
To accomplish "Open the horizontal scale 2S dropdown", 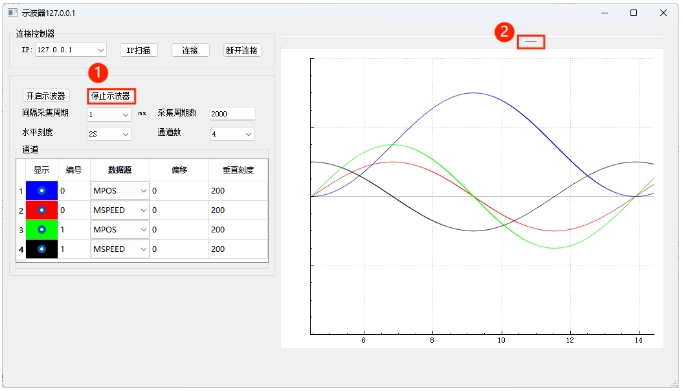I will pyautogui.click(x=109, y=134).
